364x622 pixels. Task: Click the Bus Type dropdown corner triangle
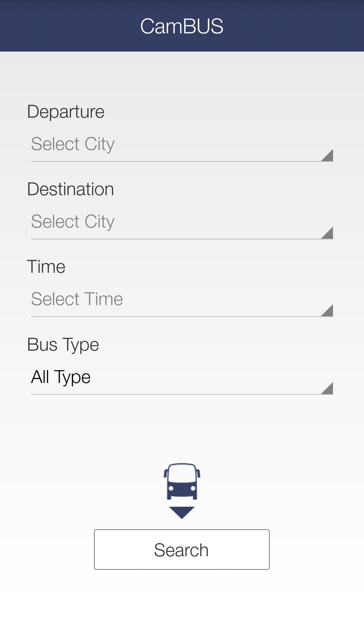[x=328, y=389]
